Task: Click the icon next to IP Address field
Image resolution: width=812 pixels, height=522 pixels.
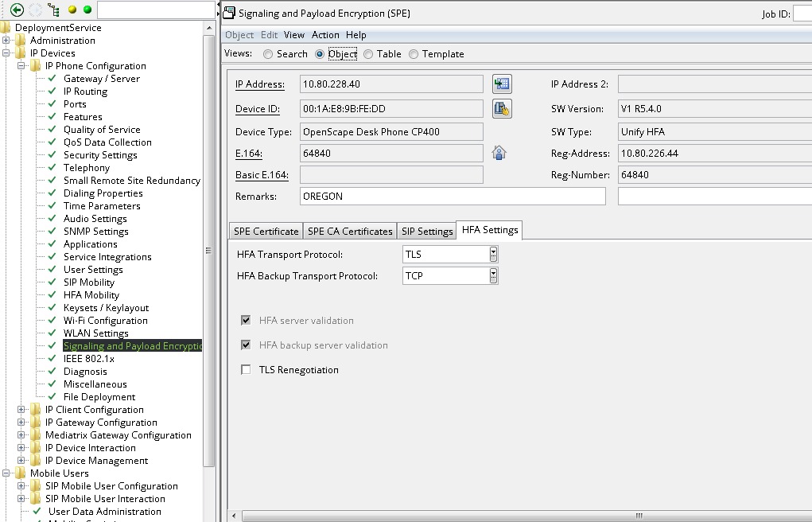Action: click(502, 84)
